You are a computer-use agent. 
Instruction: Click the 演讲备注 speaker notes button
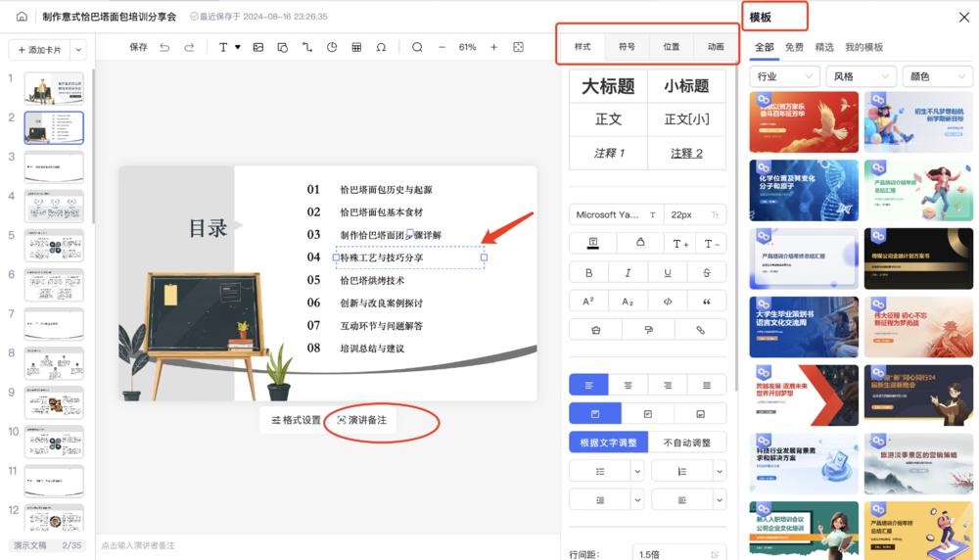(361, 420)
